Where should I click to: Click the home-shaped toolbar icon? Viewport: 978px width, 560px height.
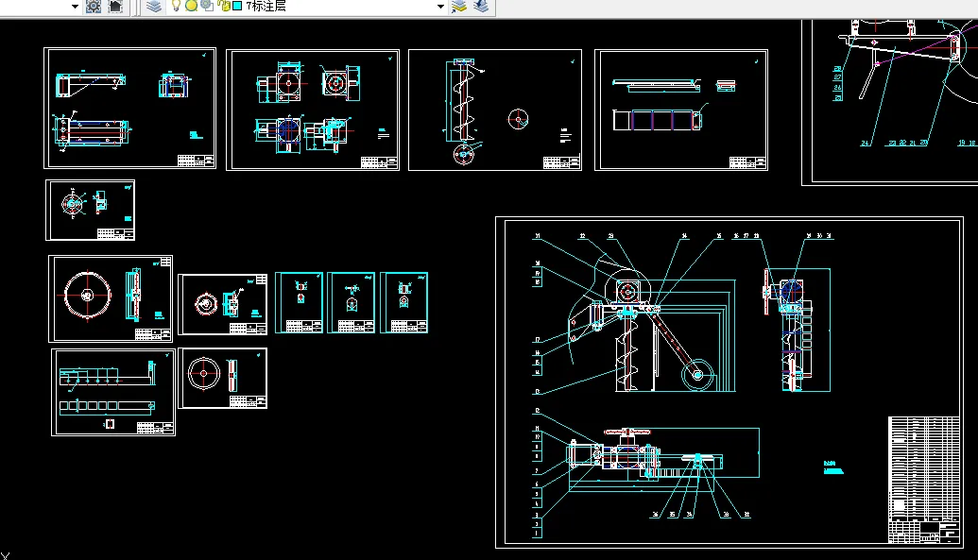click(x=115, y=7)
